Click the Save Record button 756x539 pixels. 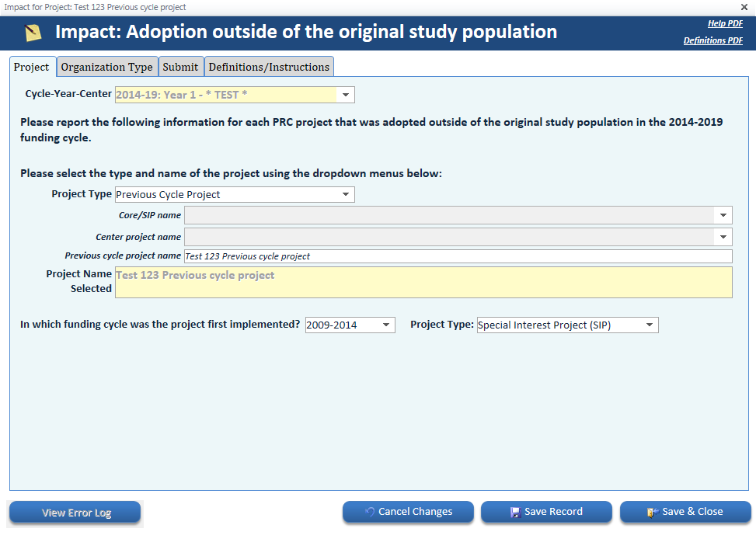[546, 512]
